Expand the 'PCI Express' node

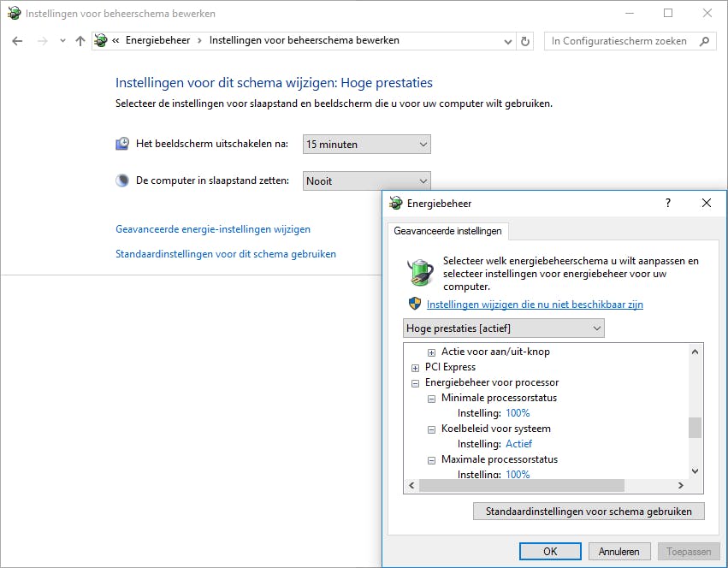click(x=415, y=368)
